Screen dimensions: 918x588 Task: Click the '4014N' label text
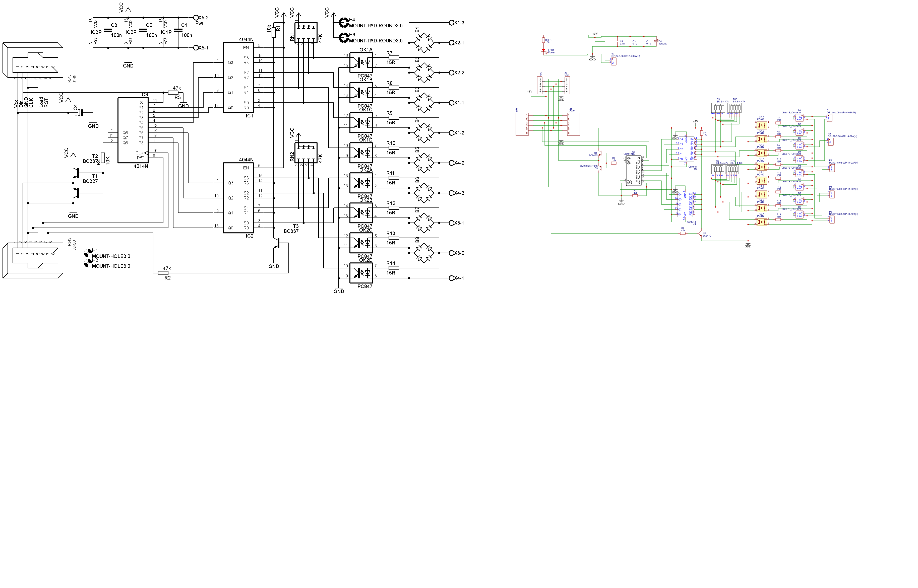click(x=141, y=166)
